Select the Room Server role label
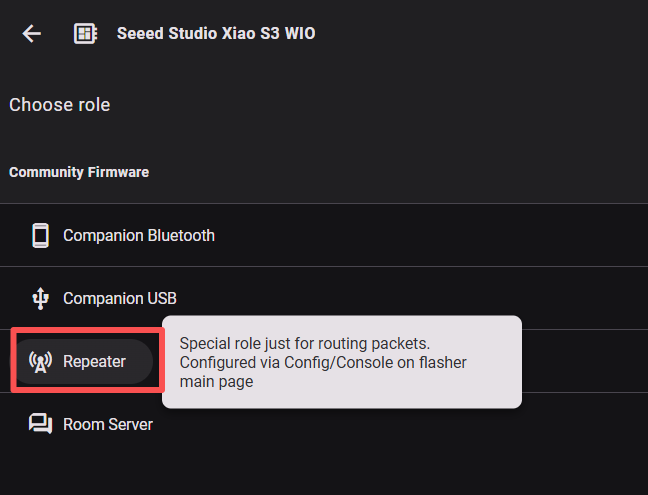This screenshot has height=495, width=648. tap(108, 424)
